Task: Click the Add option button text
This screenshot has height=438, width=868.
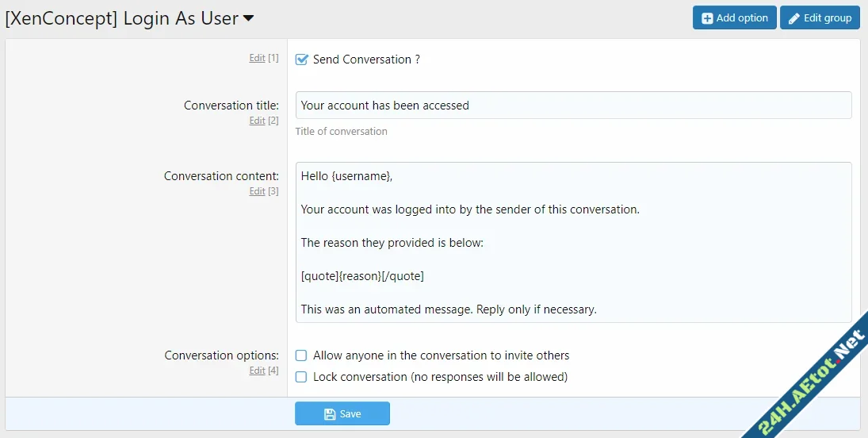Action: tap(742, 18)
